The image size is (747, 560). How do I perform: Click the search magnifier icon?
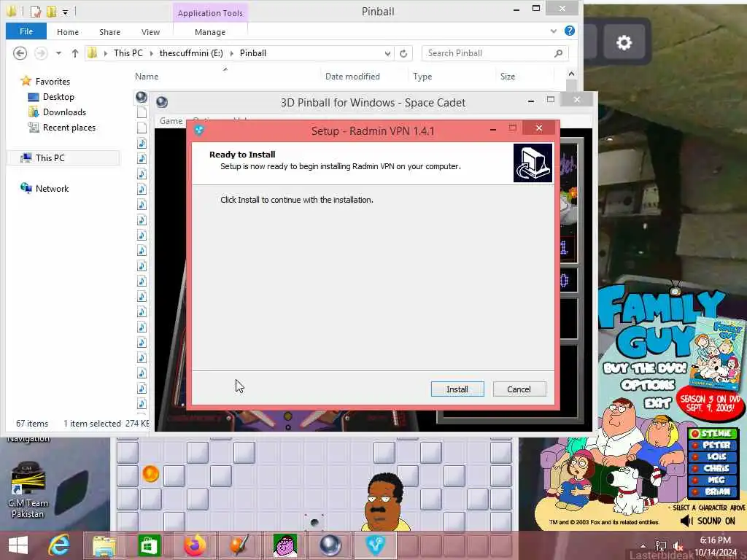(x=558, y=53)
